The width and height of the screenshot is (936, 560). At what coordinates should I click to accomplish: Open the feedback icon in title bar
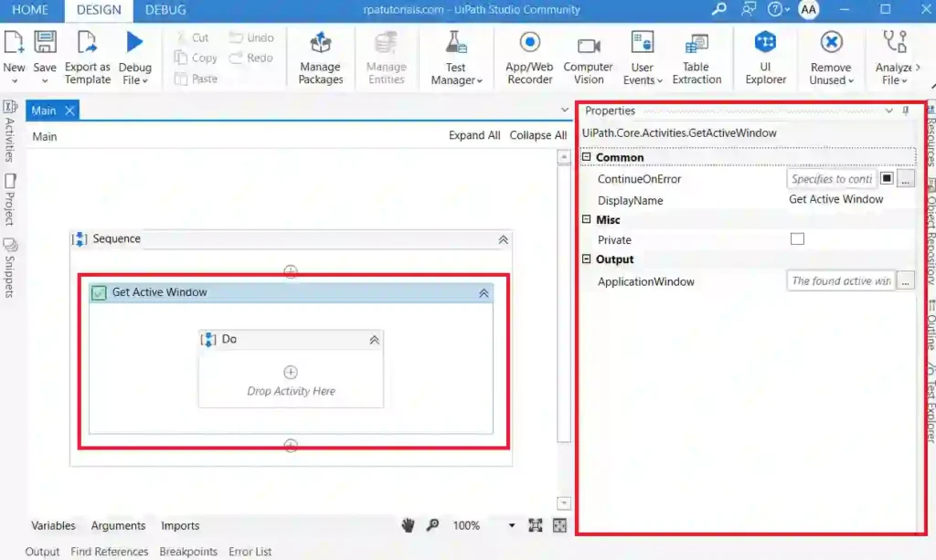(x=748, y=9)
